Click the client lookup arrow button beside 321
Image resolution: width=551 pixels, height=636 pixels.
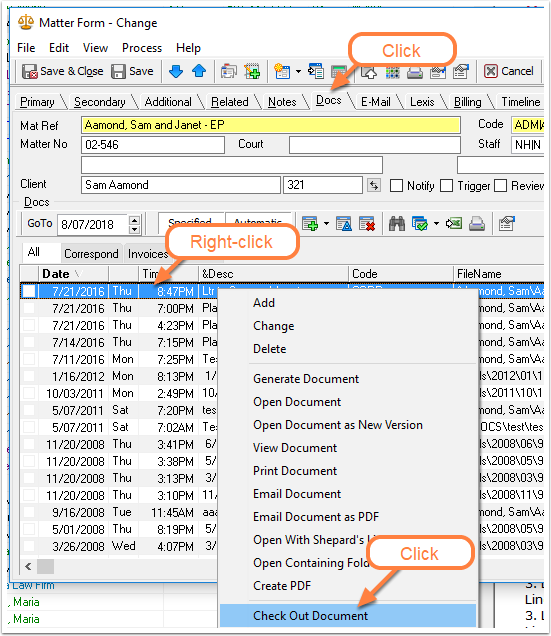(x=374, y=185)
